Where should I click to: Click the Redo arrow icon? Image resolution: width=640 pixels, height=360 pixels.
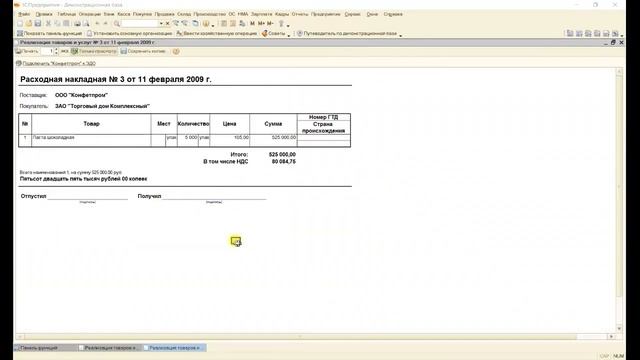pos(106,24)
